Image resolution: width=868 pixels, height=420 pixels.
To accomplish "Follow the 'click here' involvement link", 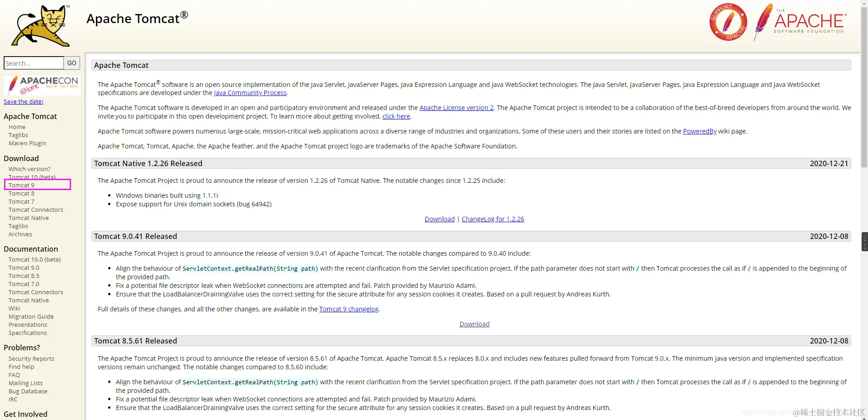I will 396,116.
